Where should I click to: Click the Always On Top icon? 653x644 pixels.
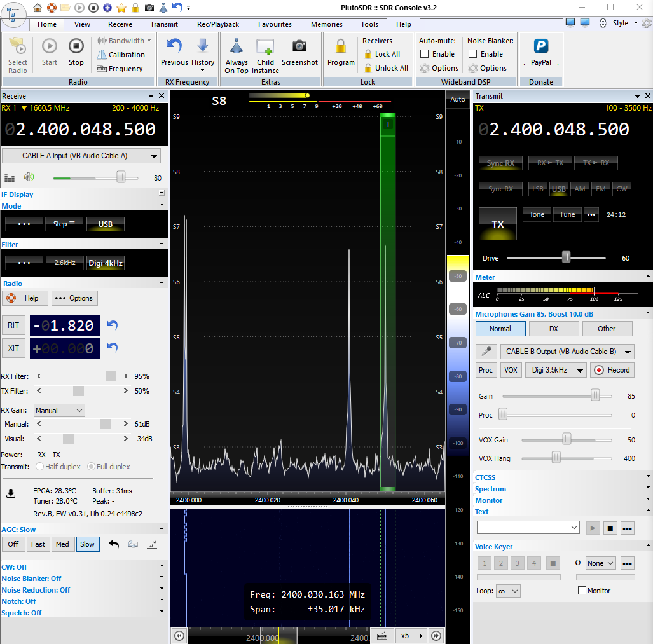[x=237, y=47]
